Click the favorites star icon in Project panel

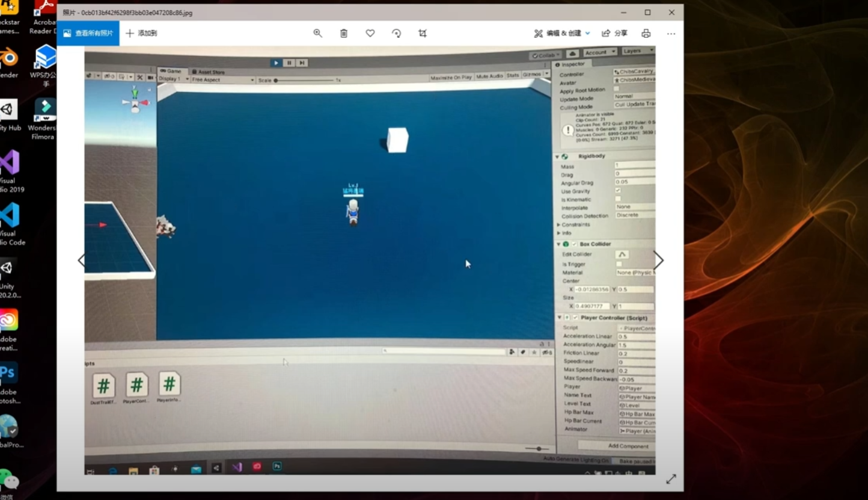534,353
